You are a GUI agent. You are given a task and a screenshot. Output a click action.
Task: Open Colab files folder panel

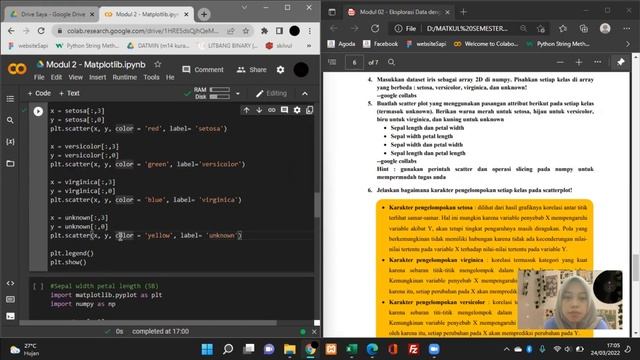(x=10, y=163)
